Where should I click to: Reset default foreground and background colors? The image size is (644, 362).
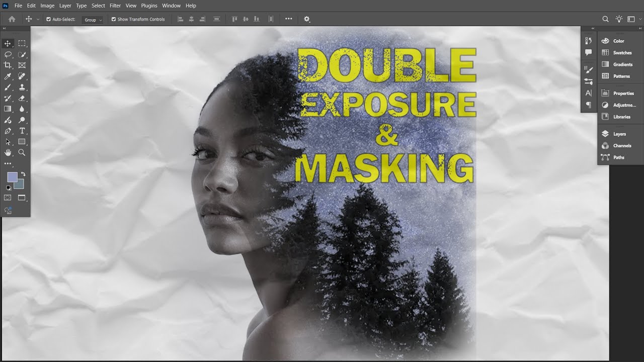pos(8,188)
